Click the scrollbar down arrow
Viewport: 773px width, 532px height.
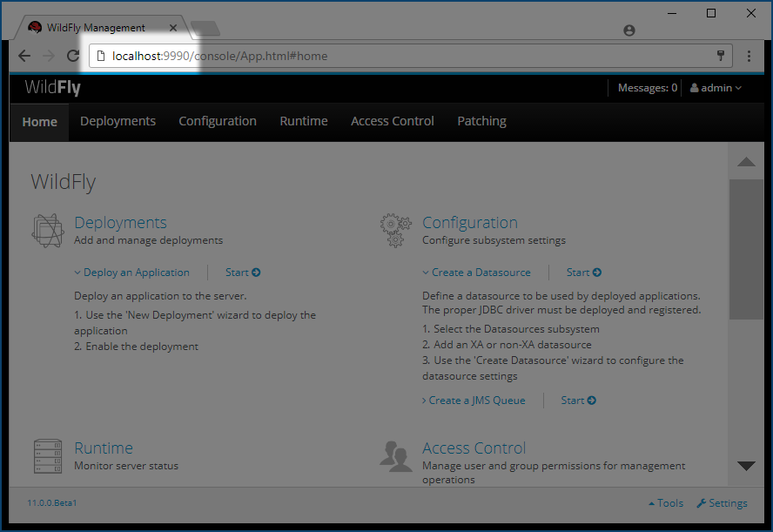point(745,467)
